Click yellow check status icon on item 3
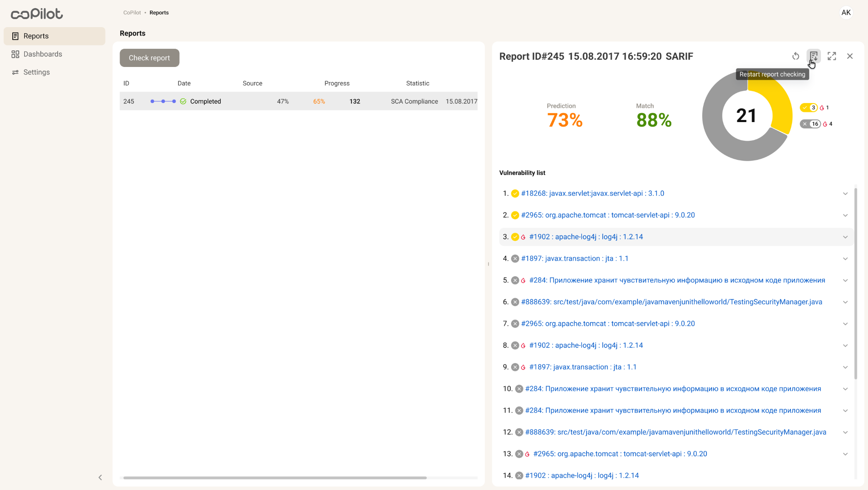 (515, 237)
